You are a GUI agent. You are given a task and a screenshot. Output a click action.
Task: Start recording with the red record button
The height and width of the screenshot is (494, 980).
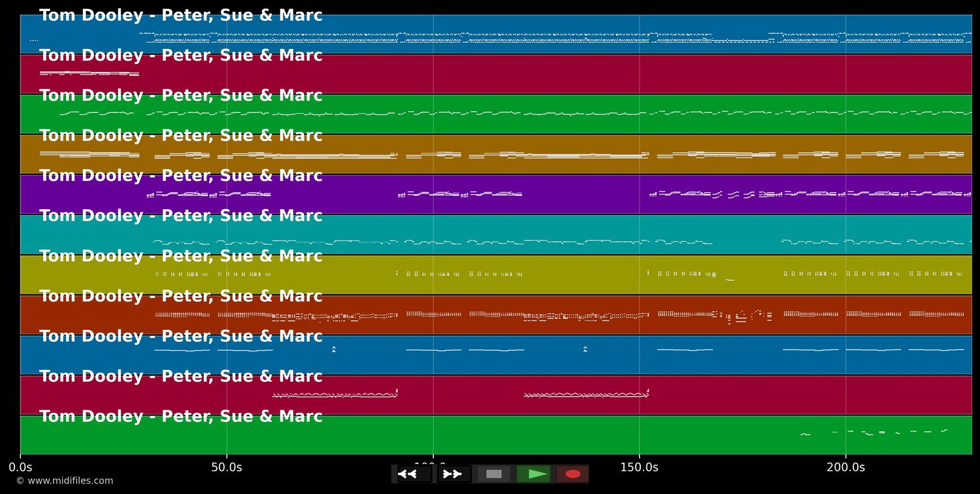pyautogui.click(x=573, y=474)
